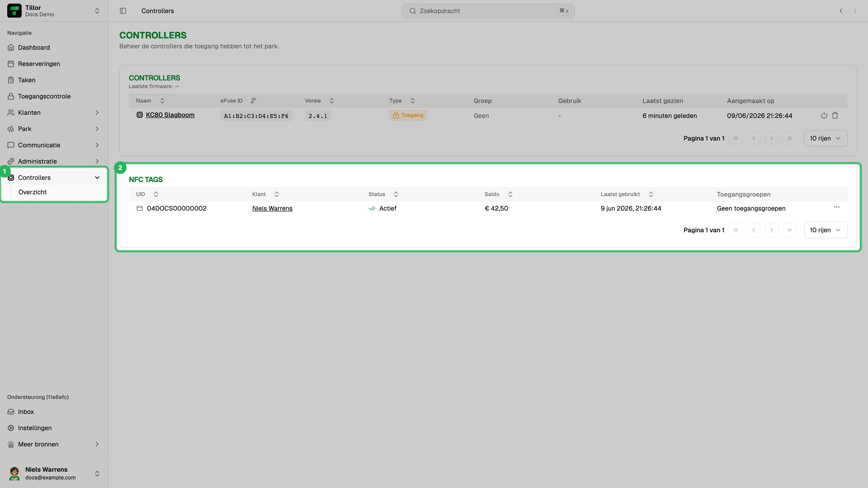Open Toegangscontrole in the sidebar
868x488 pixels.
click(54, 96)
